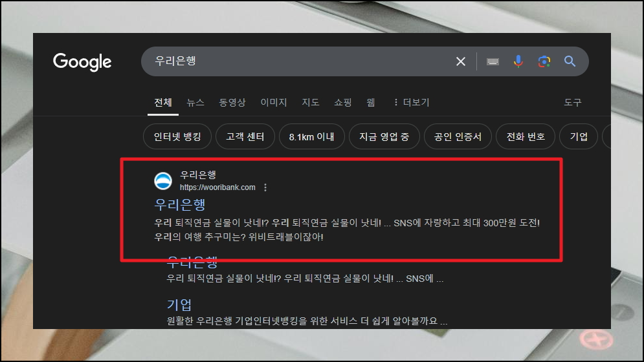The height and width of the screenshot is (362, 644).
Task: Click sitelink snippet ending with SNS에 ...
Action: [305, 279]
